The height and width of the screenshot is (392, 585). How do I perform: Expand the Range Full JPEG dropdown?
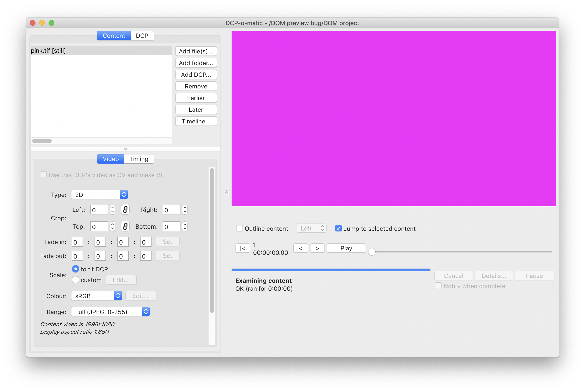tap(110, 312)
